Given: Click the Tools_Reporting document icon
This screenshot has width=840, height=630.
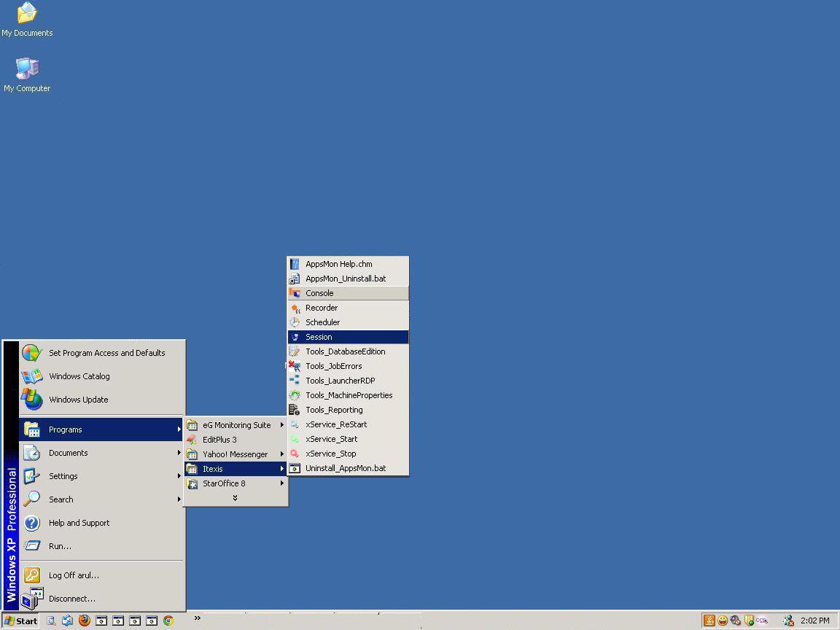Looking at the screenshot, I should click(x=295, y=410).
